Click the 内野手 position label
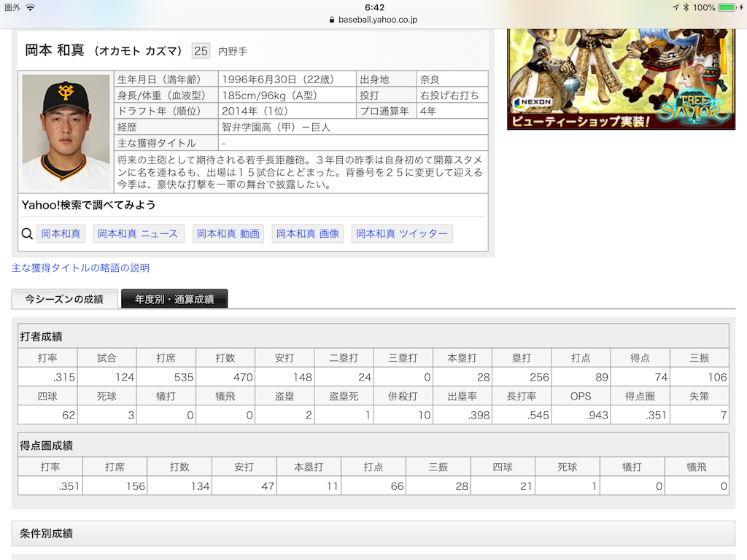747x560 pixels. click(x=233, y=52)
